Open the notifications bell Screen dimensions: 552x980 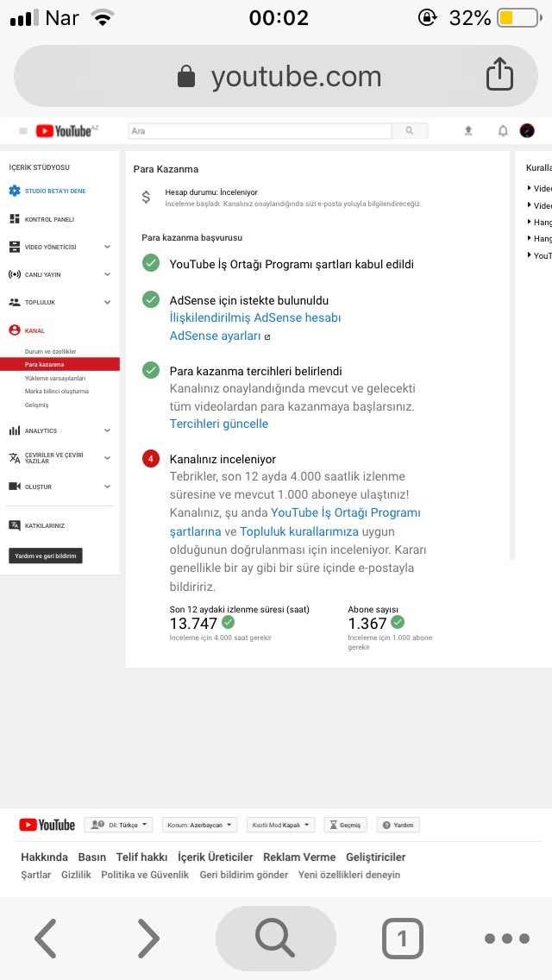[503, 130]
